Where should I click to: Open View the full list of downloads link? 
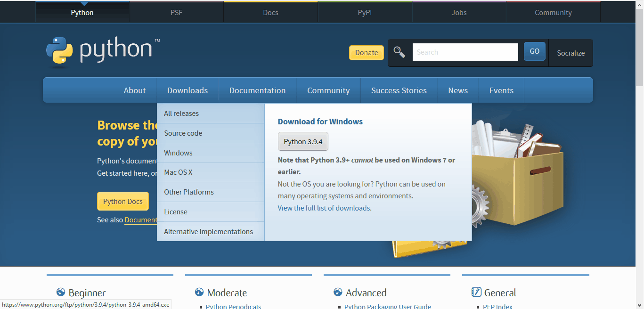pyautogui.click(x=324, y=208)
